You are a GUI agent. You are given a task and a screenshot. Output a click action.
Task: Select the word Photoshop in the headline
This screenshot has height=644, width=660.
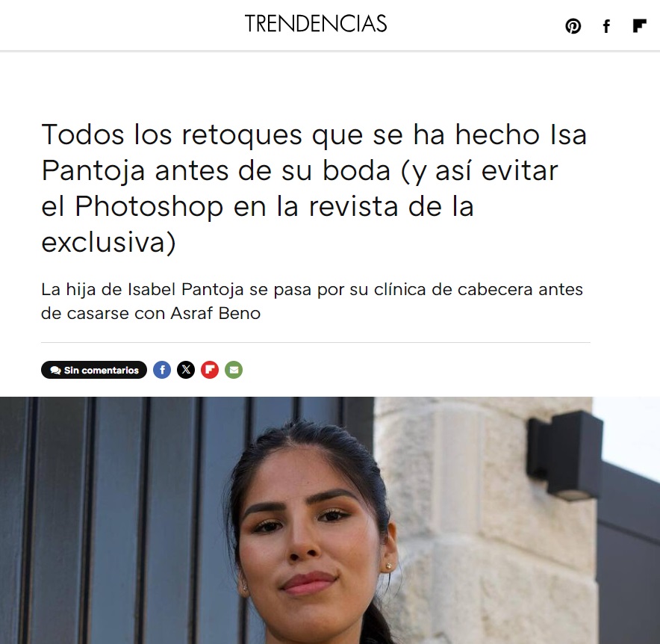(x=149, y=207)
